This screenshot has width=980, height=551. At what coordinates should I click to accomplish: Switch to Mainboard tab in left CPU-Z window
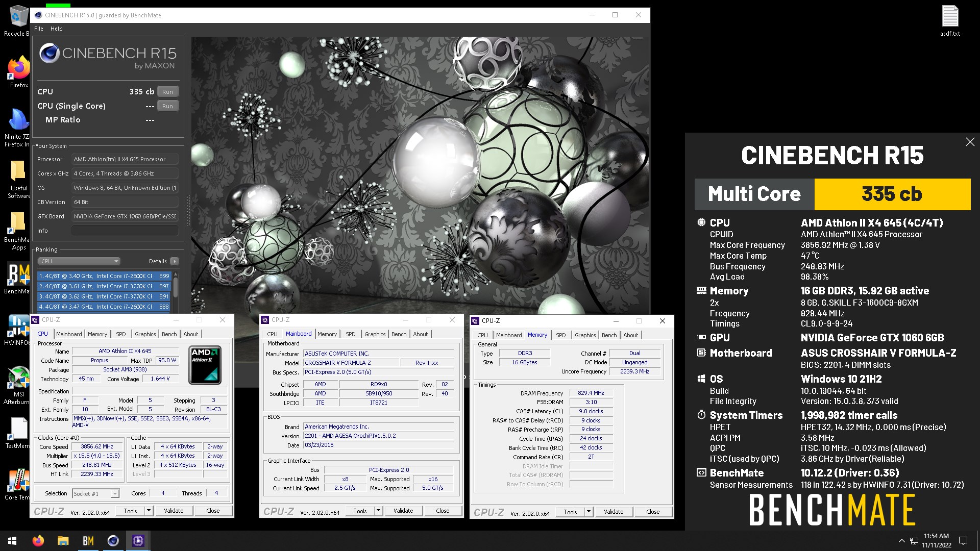point(69,334)
